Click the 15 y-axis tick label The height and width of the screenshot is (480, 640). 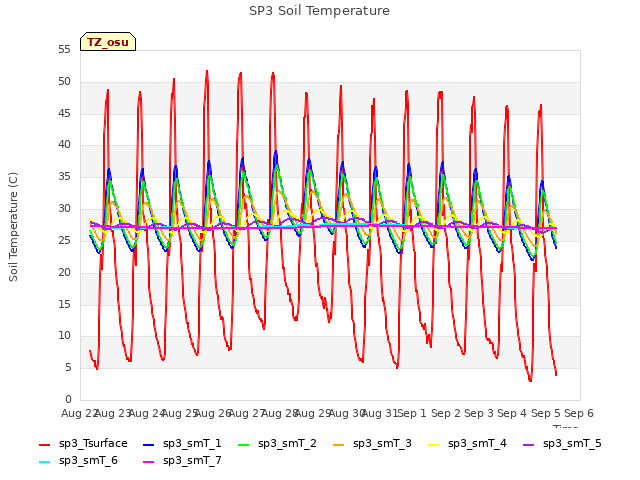pos(64,304)
